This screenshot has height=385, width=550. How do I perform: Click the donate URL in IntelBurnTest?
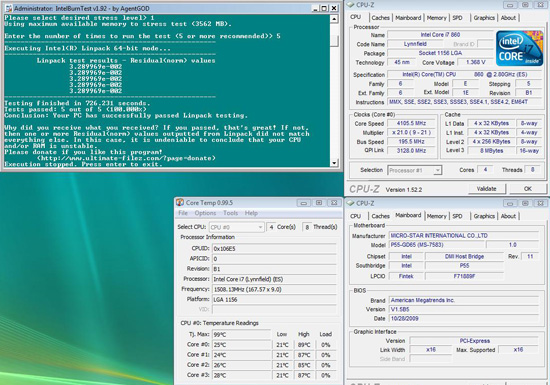126,158
